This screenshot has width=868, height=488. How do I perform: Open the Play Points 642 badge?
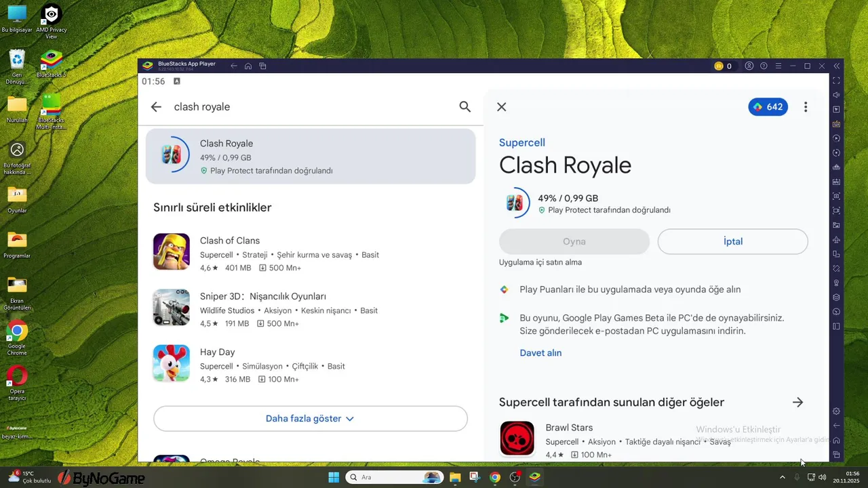[768, 107]
